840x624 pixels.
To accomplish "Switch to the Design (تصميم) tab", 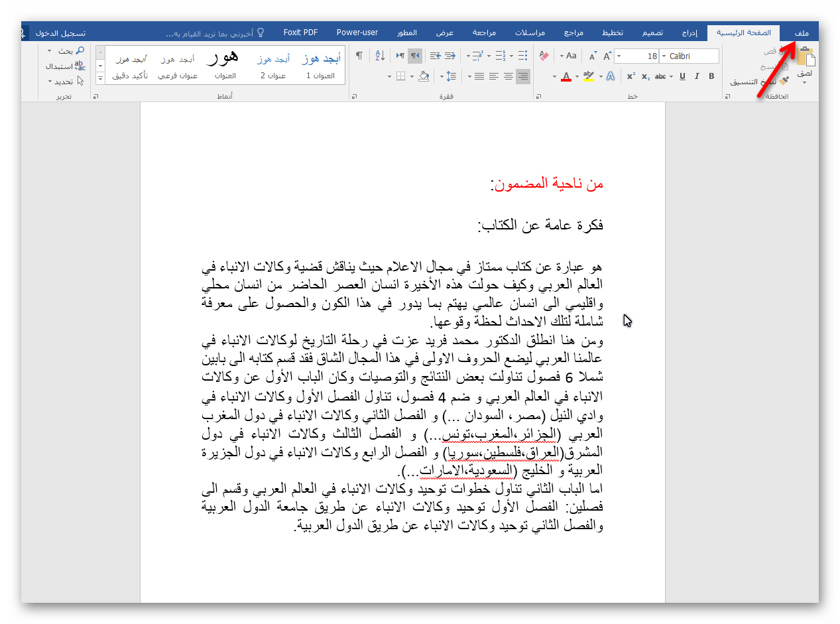I will (652, 33).
